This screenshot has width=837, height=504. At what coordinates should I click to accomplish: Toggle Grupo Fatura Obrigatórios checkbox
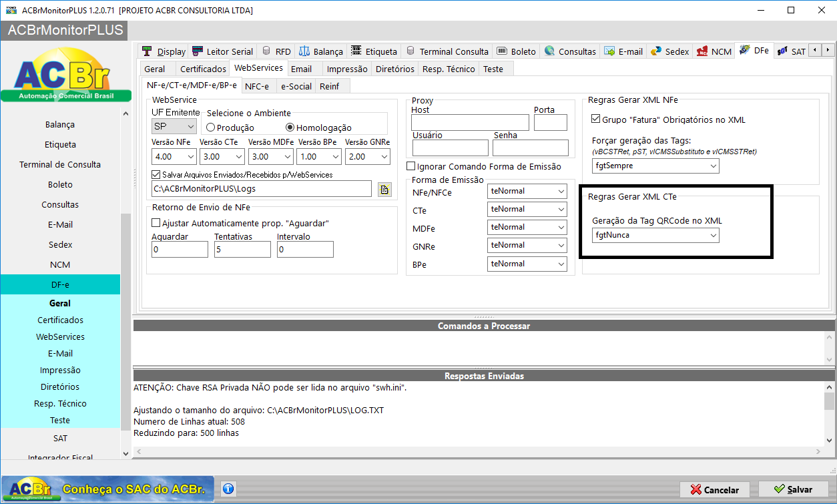pos(596,119)
